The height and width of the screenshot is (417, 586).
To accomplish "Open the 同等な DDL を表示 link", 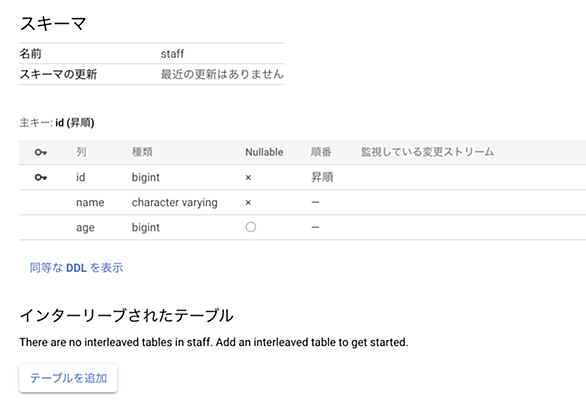I will point(76,268).
